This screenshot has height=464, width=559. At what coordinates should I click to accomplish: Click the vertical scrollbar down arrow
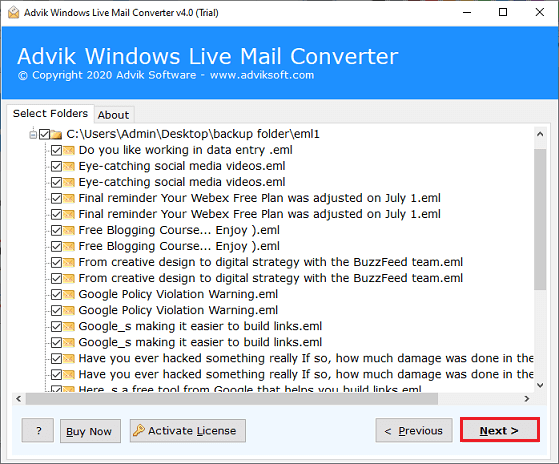tap(540, 385)
